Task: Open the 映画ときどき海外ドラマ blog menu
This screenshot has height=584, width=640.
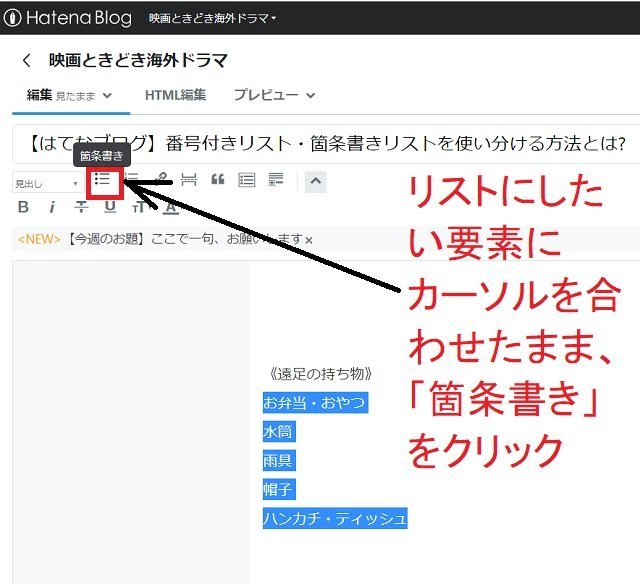Action: [x=212, y=18]
